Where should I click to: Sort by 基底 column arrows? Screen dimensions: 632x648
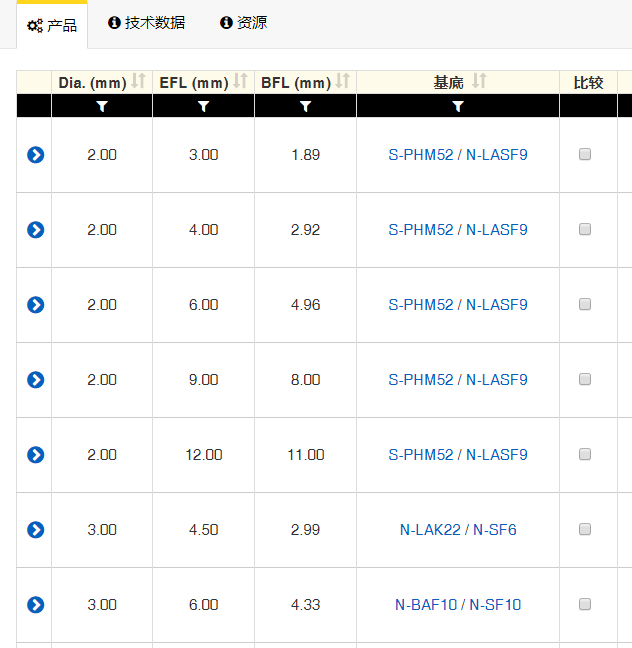[x=479, y=81]
